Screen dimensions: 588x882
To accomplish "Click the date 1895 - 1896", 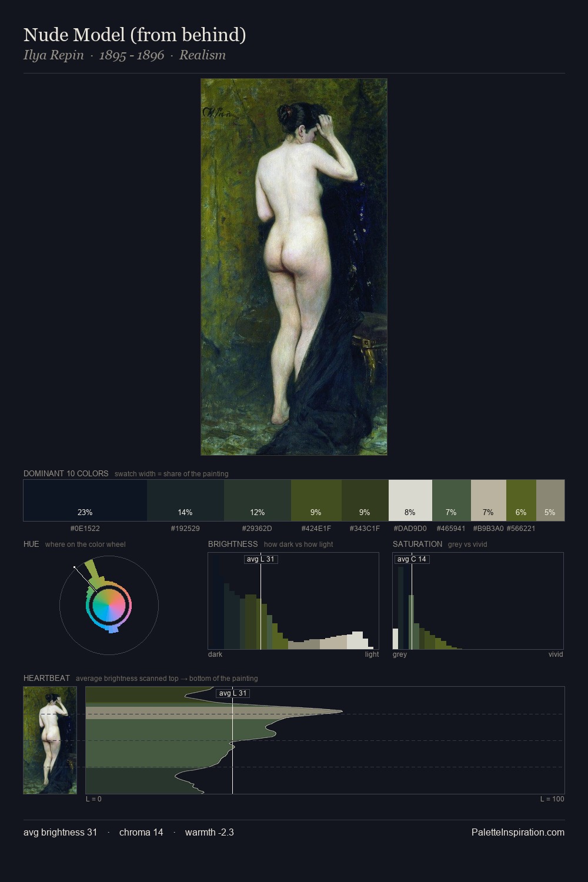I will tap(132, 55).
